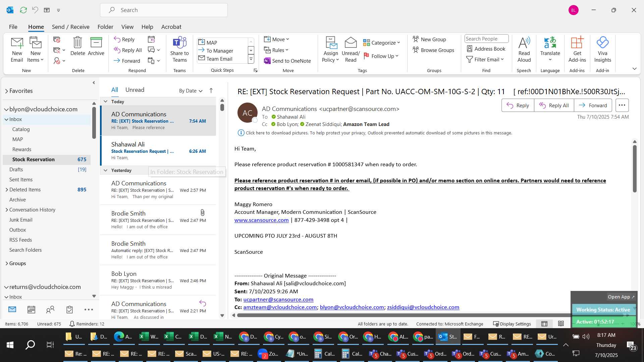The height and width of the screenshot is (362, 644).
Task: Create a New Email
Action: pyautogui.click(x=17, y=50)
